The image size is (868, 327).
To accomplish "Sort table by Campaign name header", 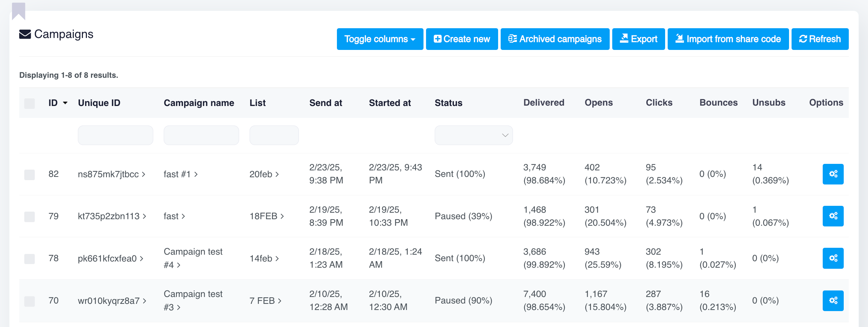I will pyautogui.click(x=199, y=103).
